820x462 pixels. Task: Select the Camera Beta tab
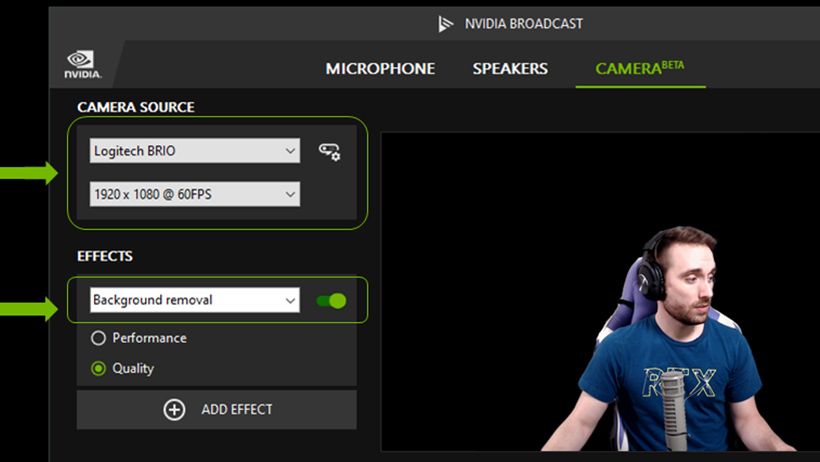640,69
